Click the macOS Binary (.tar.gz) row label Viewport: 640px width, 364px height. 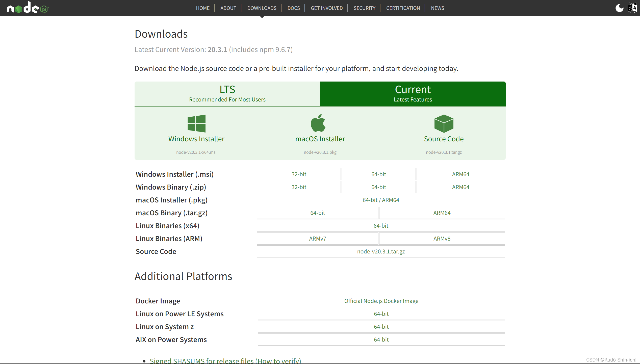point(172,213)
